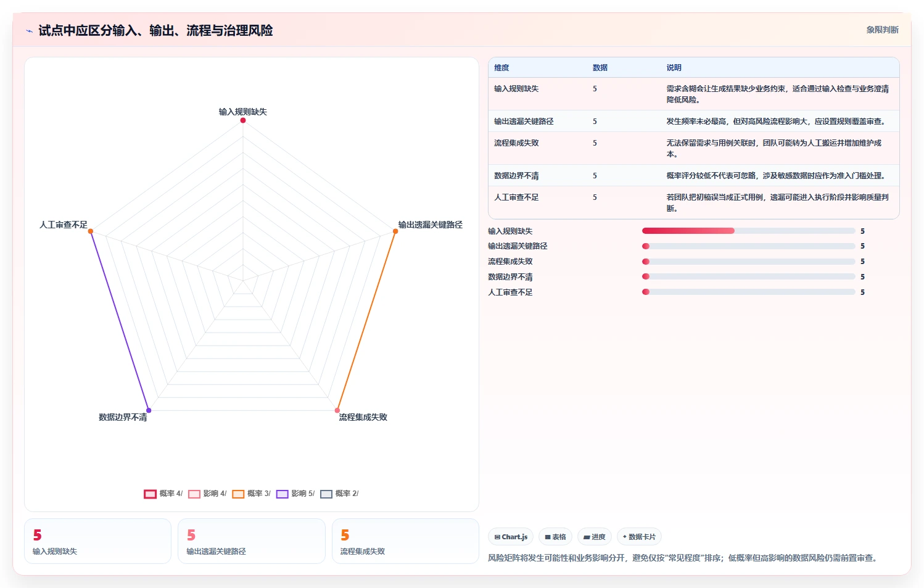Click the radar point at 输出遗漏关键路径

click(x=395, y=231)
